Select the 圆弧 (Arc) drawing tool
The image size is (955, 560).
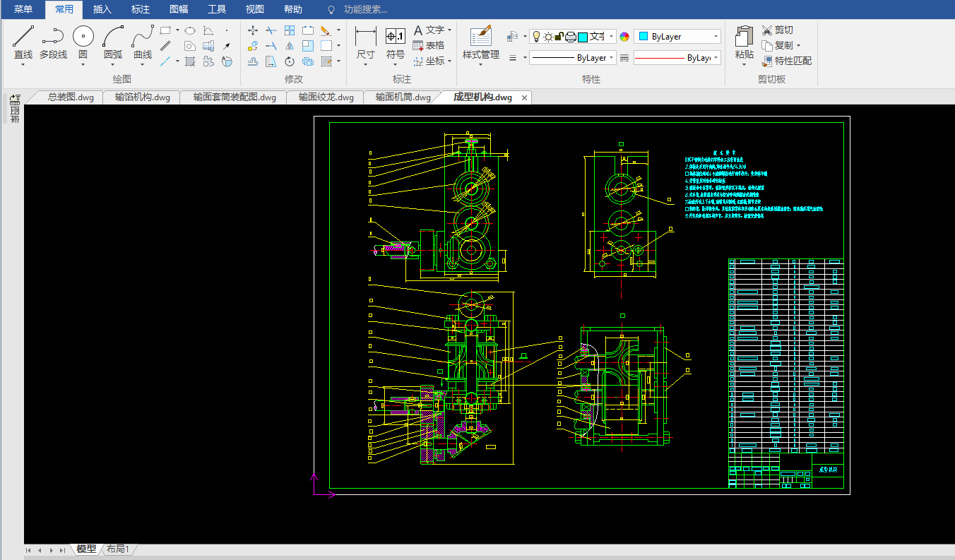point(113,37)
